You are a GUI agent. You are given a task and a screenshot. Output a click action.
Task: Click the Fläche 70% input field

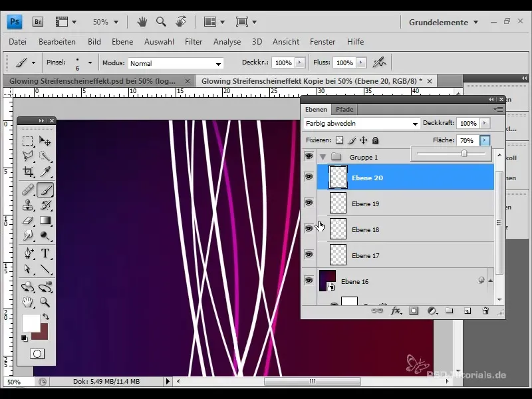click(x=468, y=140)
